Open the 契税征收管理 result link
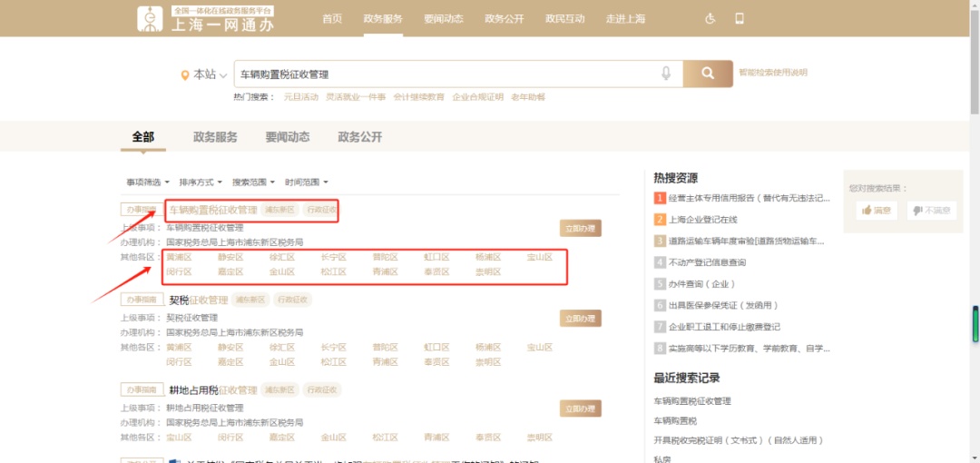980x463 pixels. coord(198,300)
